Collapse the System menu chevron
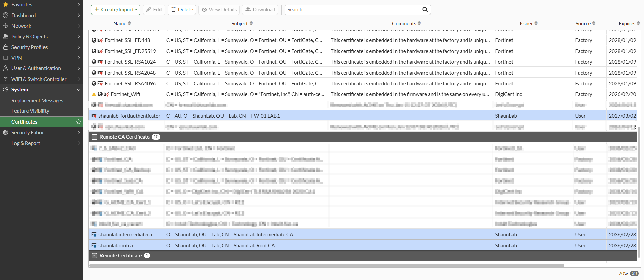Viewport: 644px width, 280px height. [79, 90]
